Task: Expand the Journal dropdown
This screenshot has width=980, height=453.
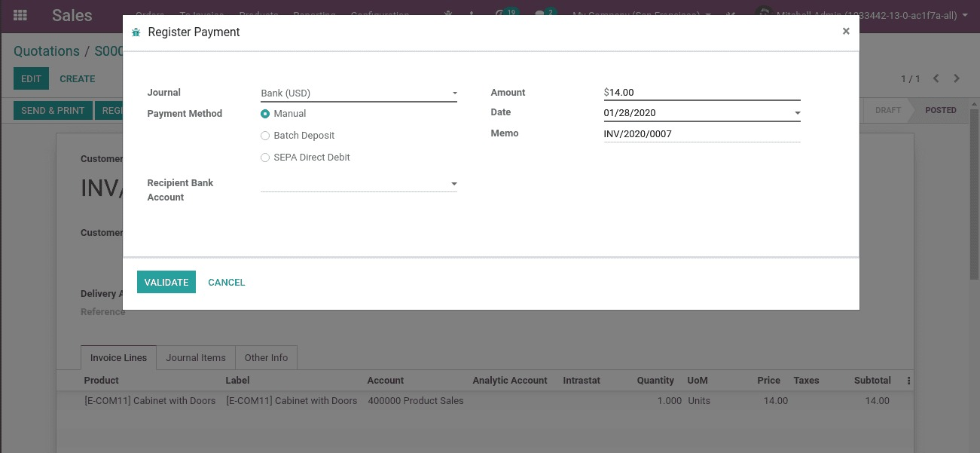Action: point(454,93)
